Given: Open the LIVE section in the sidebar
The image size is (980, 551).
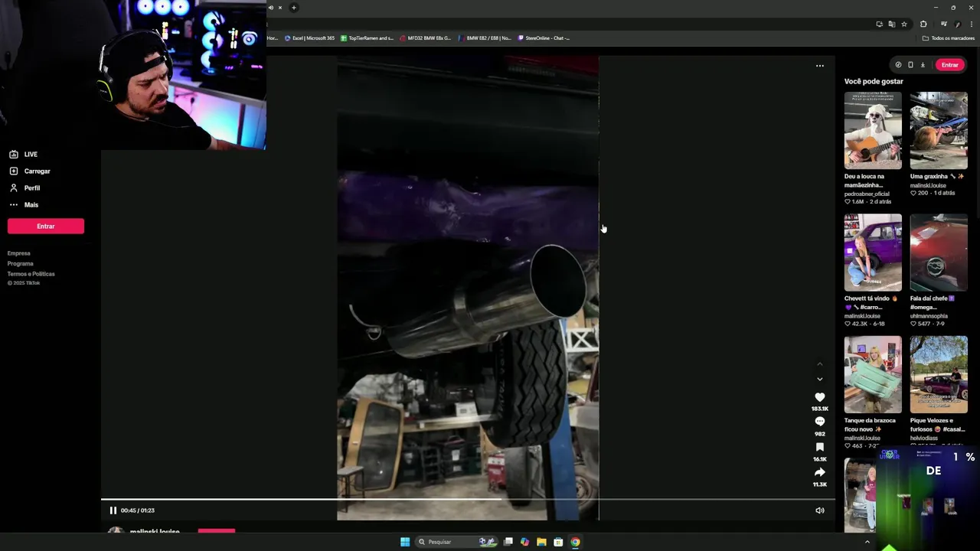Looking at the screenshot, I should [23, 155].
